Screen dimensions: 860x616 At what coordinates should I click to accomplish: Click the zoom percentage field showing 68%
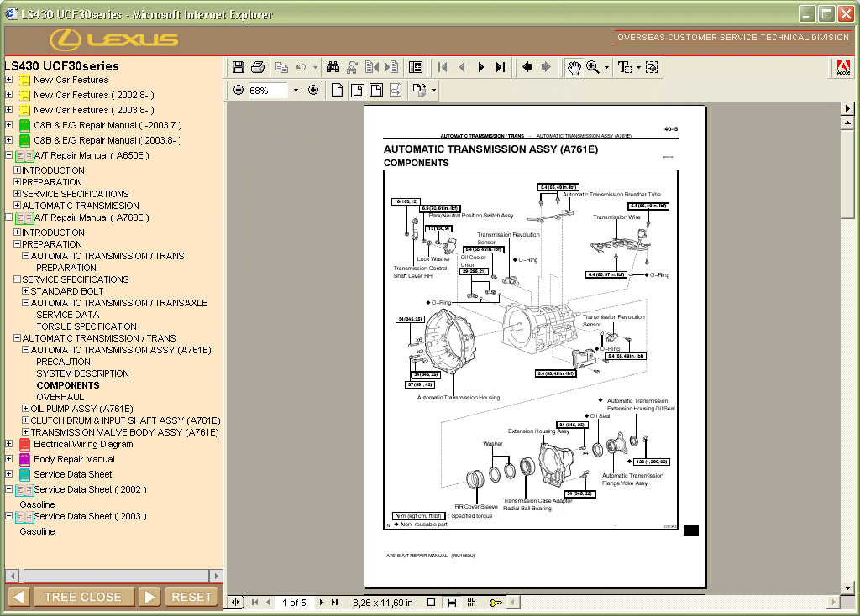click(268, 91)
